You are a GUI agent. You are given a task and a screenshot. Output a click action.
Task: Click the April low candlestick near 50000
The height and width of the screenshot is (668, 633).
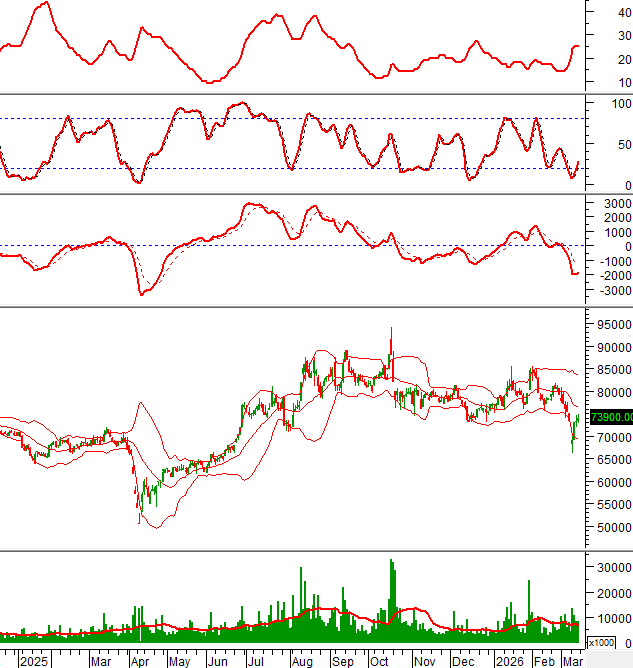139,517
